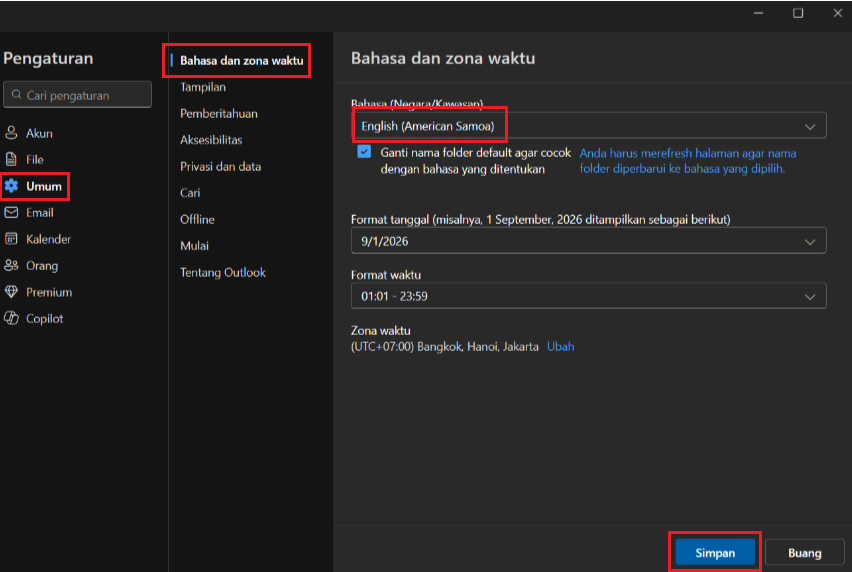This screenshot has width=852, height=572.
Task: Toggle the rename default folders checkbox
Action: [364, 152]
